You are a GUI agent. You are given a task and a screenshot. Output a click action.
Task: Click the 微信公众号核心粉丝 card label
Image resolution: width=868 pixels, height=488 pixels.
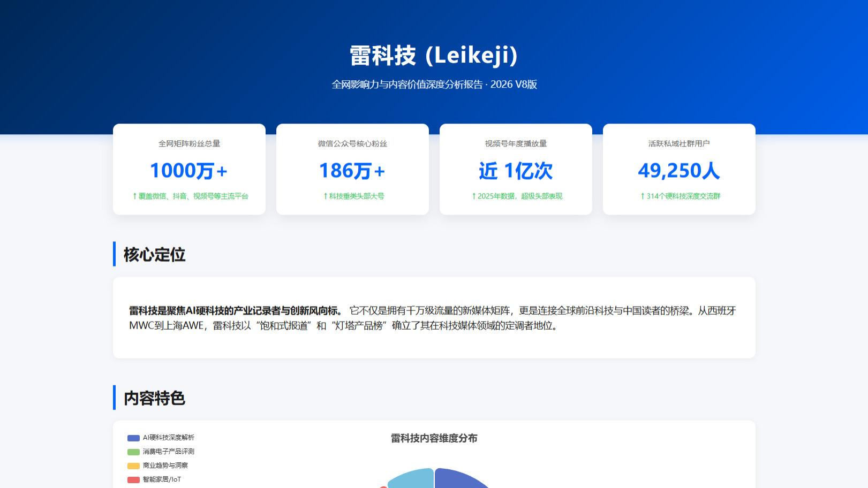point(352,143)
